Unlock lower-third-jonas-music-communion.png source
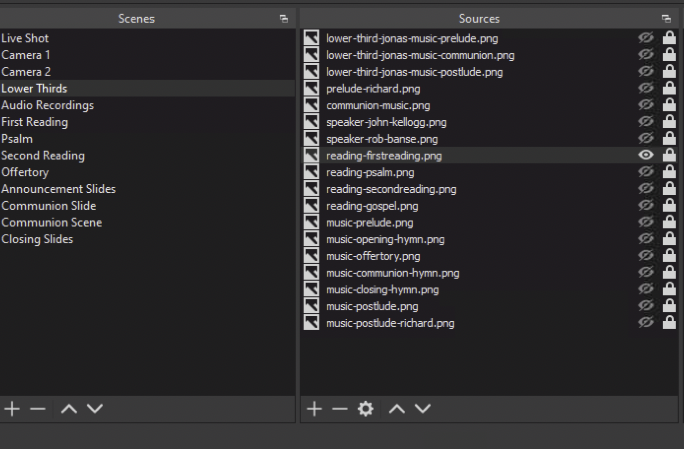The image size is (684, 449). (669, 55)
